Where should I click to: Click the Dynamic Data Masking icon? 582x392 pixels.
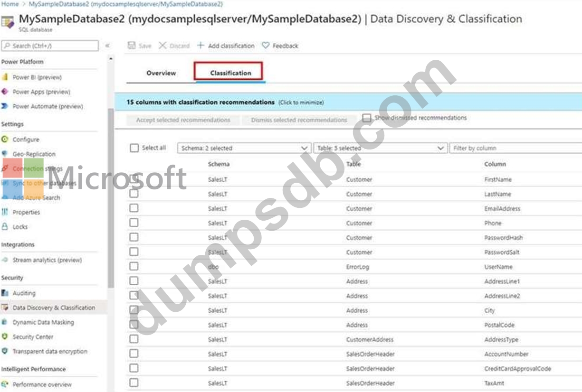click(5, 322)
